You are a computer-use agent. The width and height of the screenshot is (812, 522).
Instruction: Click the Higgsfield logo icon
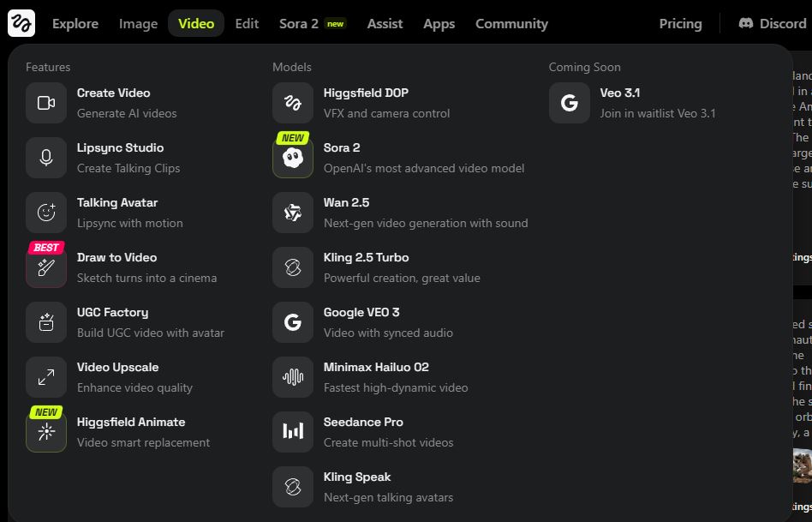pos(21,23)
